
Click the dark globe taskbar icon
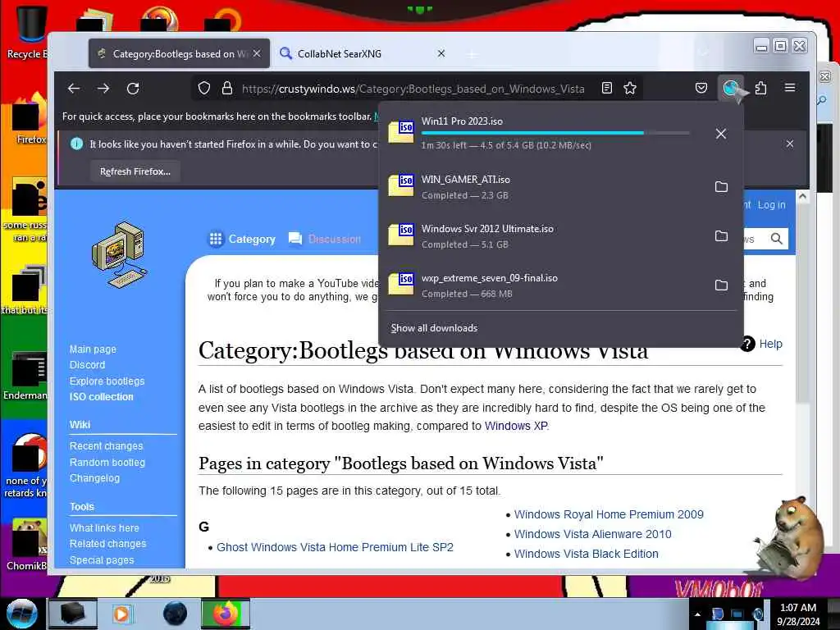[176, 614]
